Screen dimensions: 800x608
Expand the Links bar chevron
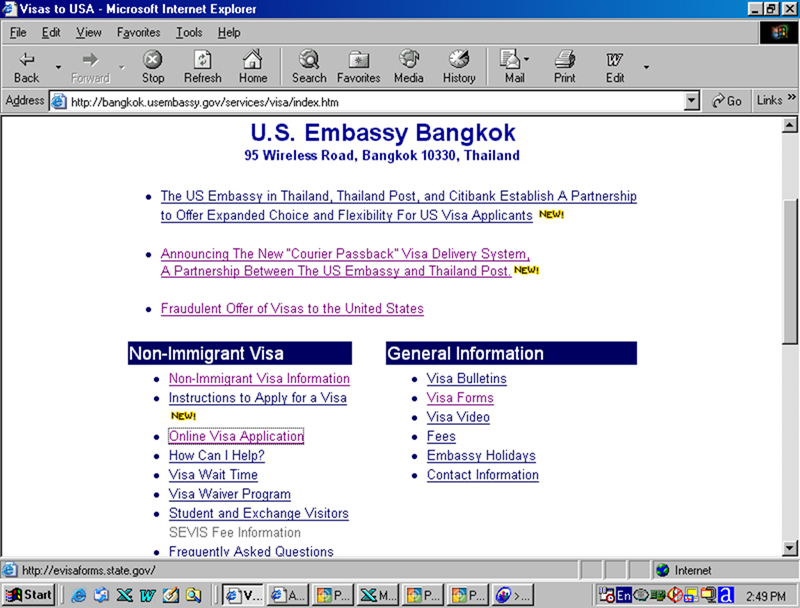(791, 97)
